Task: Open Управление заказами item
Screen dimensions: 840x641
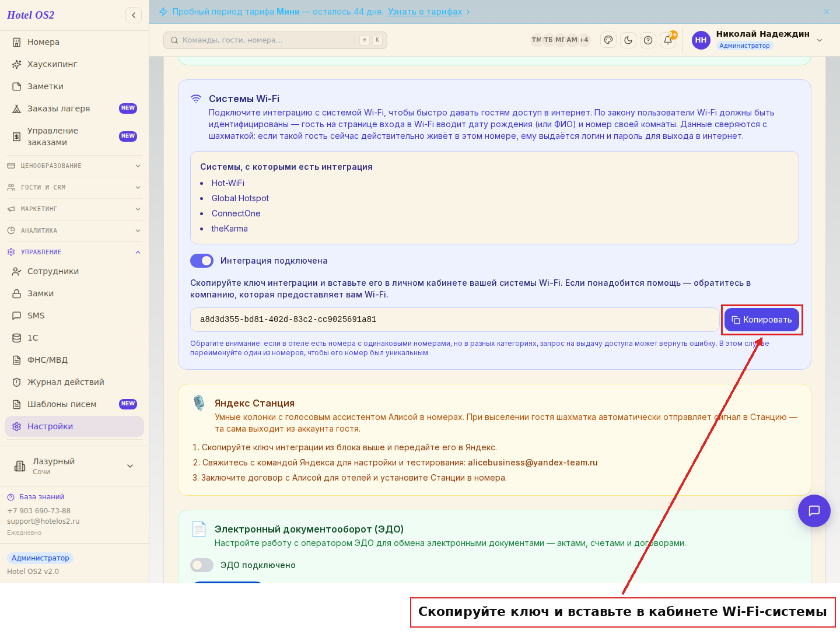Action: [x=74, y=136]
